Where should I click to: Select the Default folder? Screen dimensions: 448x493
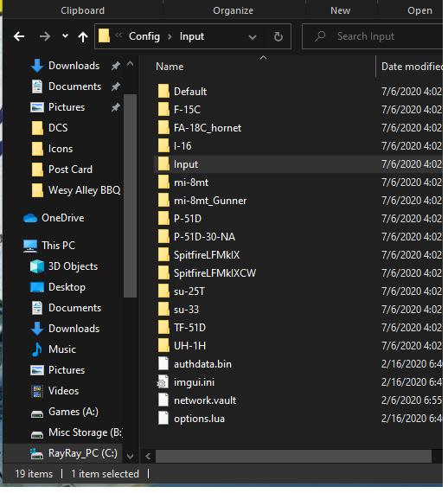(x=182, y=92)
